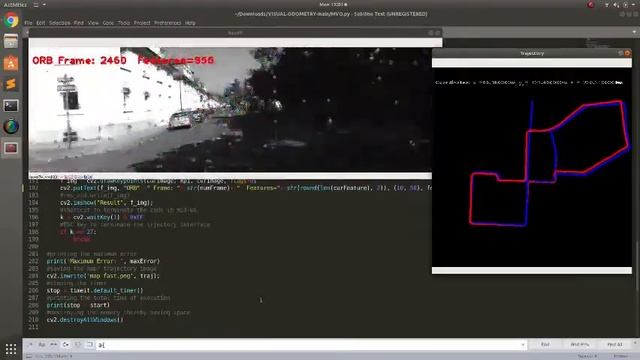Click the code line stop = timeit.default_timer()

pos(95,290)
